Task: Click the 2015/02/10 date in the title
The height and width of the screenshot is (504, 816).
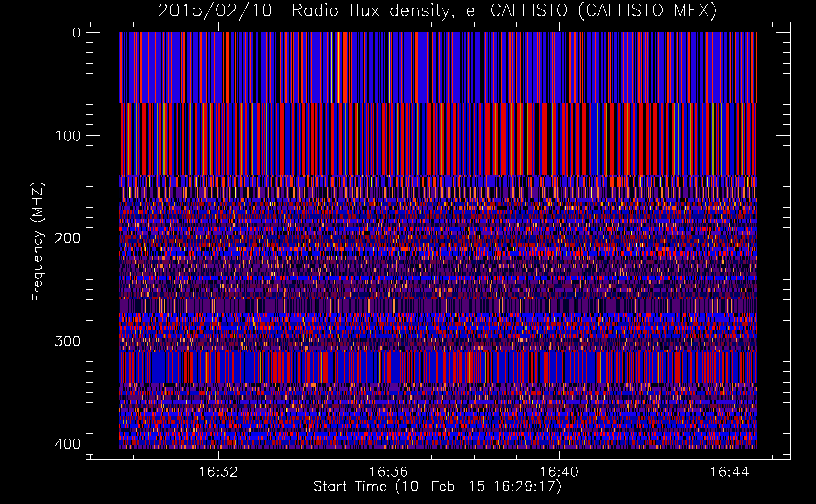Action: click(215, 10)
